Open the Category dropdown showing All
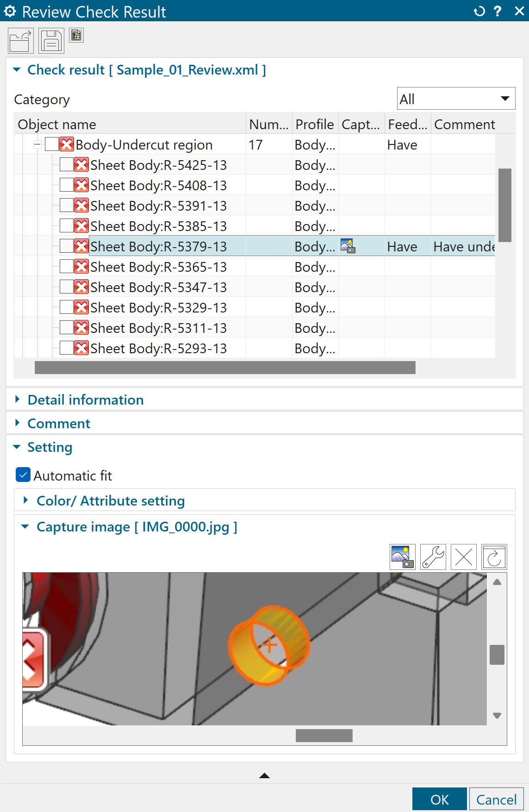The width and height of the screenshot is (529, 812). (x=456, y=99)
